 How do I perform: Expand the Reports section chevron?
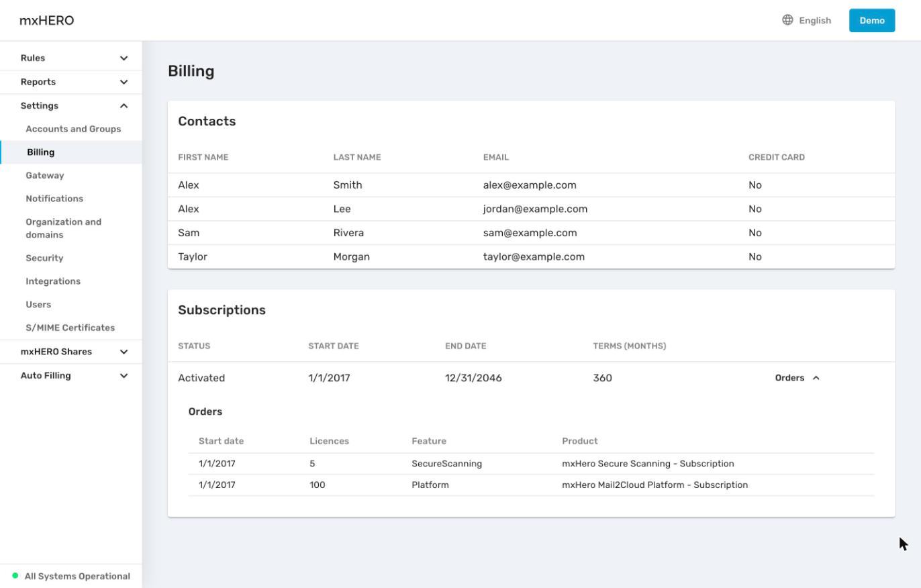pos(124,82)
